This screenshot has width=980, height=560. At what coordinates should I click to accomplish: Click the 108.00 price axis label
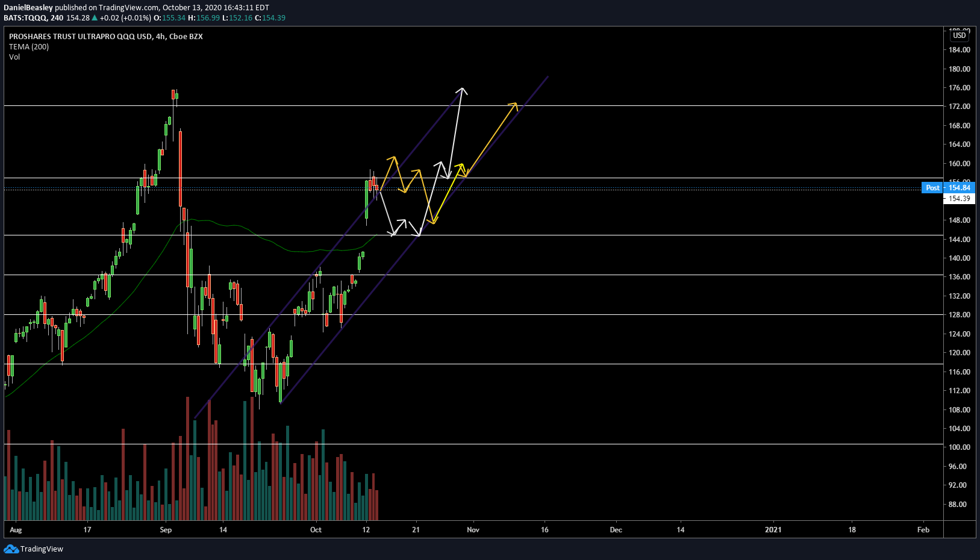(960, 409)
